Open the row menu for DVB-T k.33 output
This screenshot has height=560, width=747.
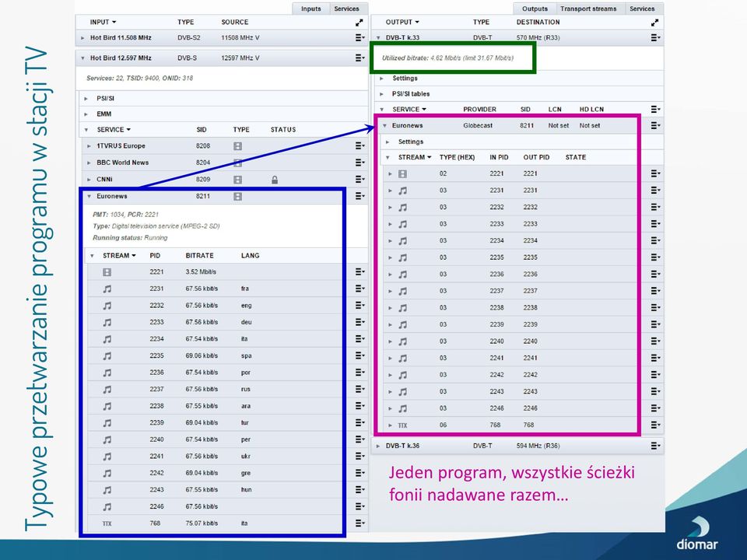pyautogui.click(x=656, y=37)
